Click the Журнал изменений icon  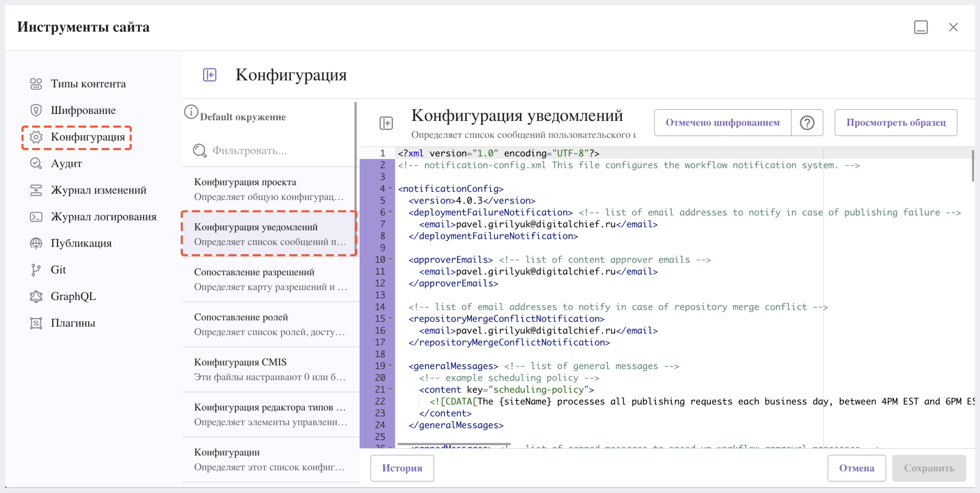pyautogui.click(x=36, y=190)
